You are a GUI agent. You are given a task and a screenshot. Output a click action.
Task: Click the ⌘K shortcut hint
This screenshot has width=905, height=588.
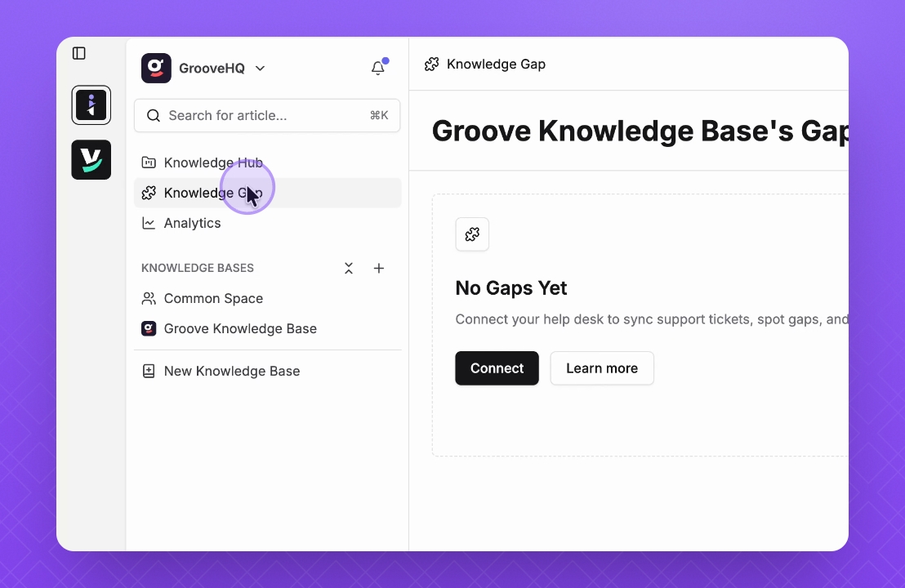click(x=379, y=115)
